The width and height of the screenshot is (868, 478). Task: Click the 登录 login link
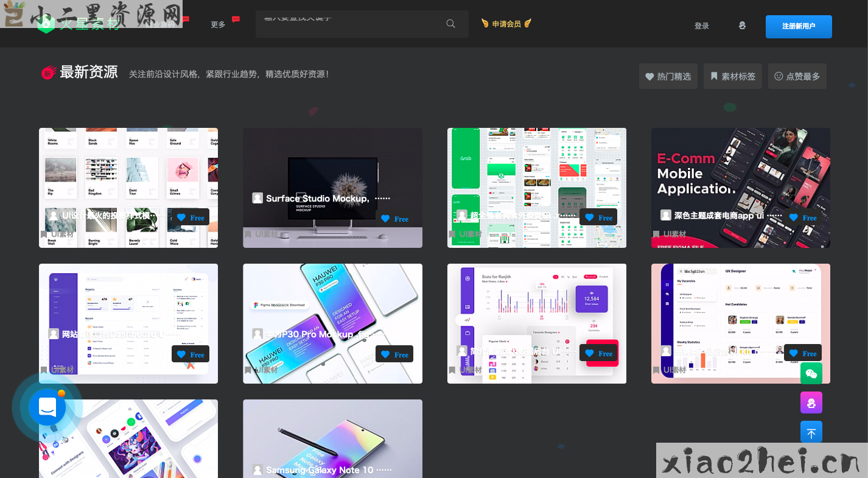[x=702, y=26]
